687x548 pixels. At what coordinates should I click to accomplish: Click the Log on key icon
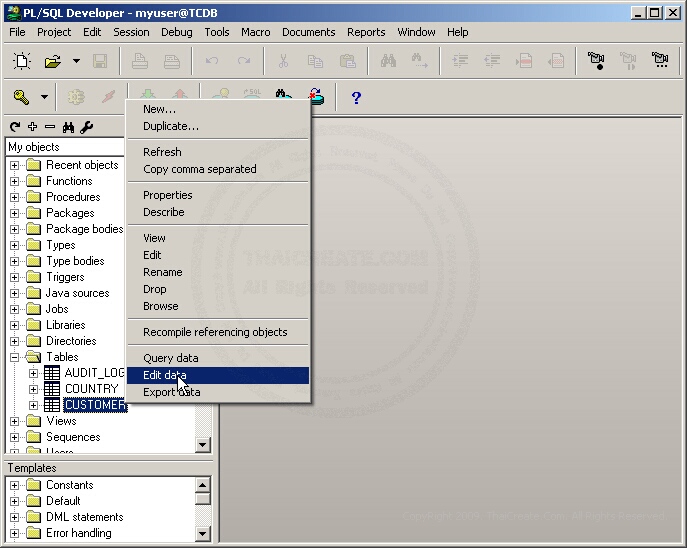pyautogui.click(x=21, y=97)
